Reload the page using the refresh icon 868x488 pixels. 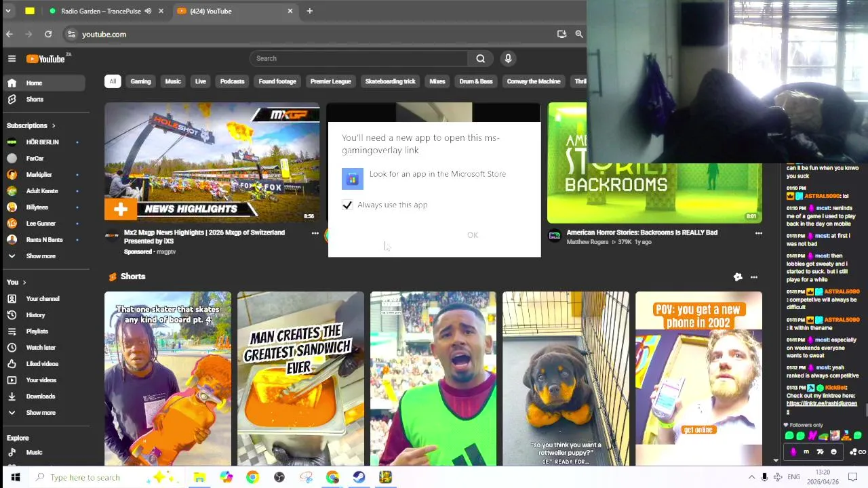48,34
